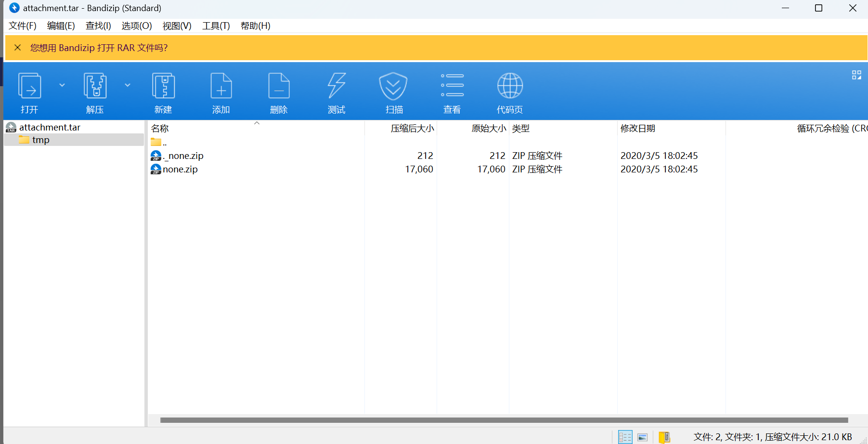Click the 17,060 compressed size of none.zip
This screenshot has width=868, height=444.
coord(419,169)
